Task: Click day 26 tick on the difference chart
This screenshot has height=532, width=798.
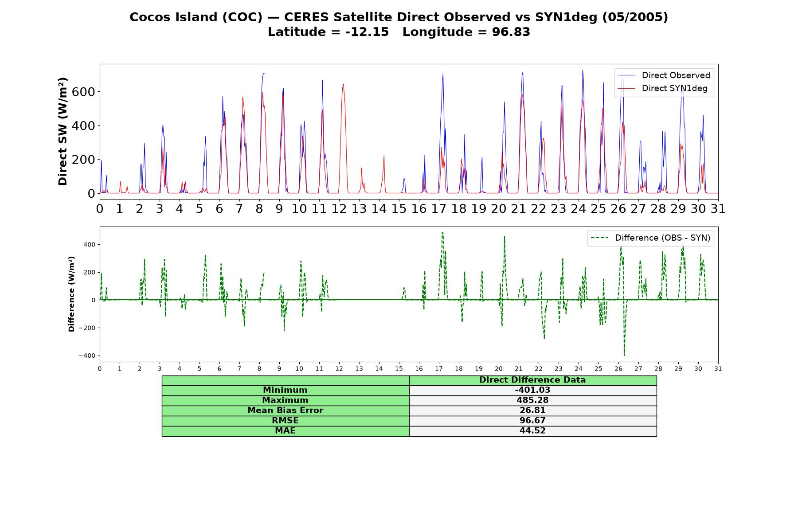Action: [618, 368]
